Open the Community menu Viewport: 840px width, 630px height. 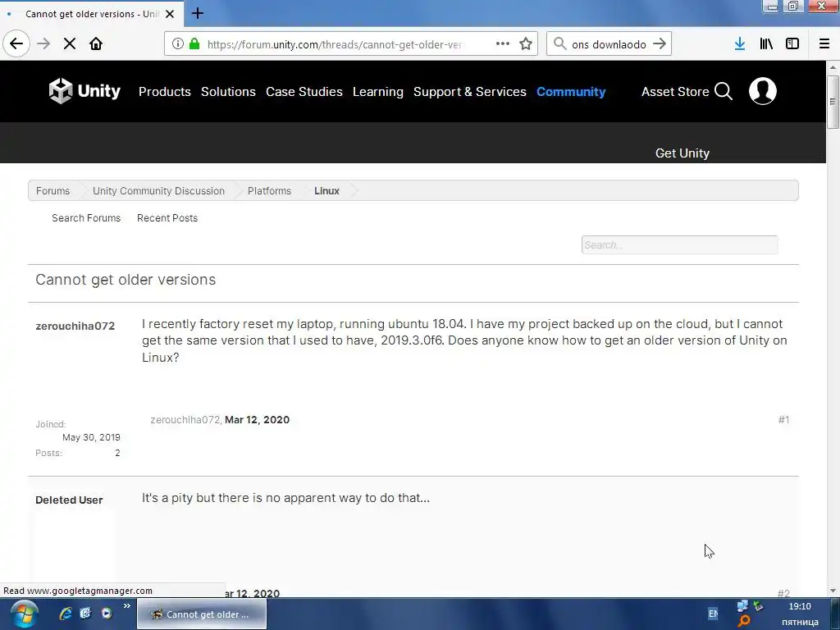(571, 92)
